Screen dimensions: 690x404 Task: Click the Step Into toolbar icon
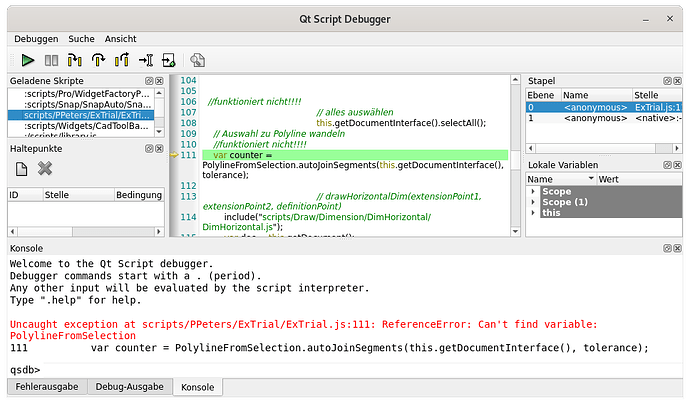[x=75, y=60]
